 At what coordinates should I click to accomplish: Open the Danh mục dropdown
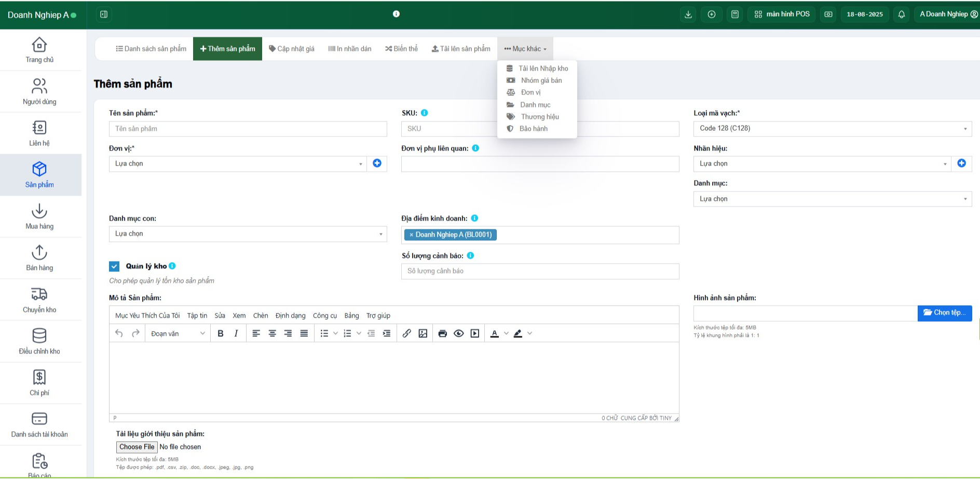tap(833, 199)
